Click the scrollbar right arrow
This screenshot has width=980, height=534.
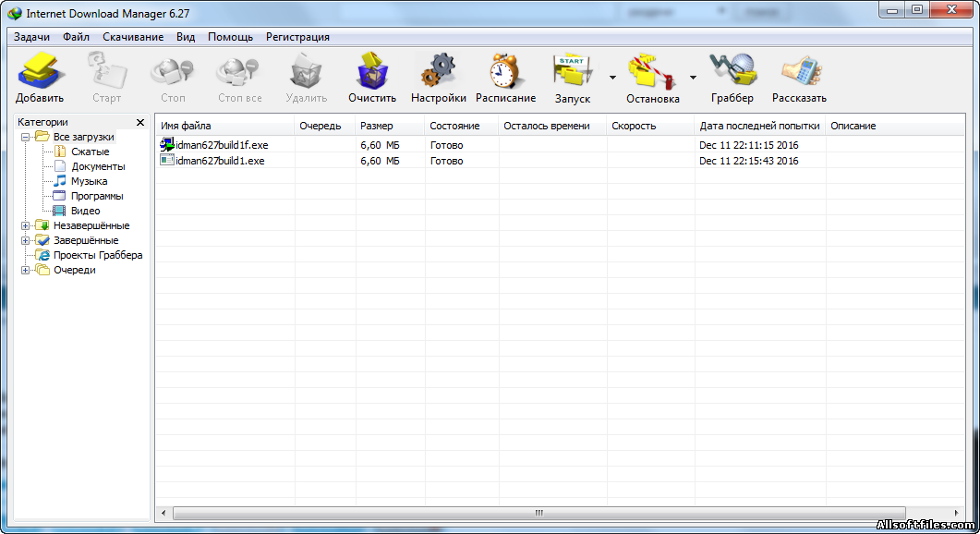956,513
